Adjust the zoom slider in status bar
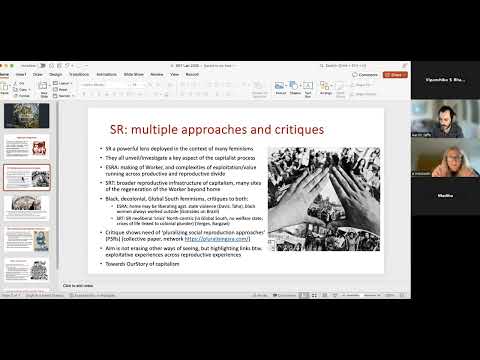This screenshot has width=480, height=360. click(362, 295)
